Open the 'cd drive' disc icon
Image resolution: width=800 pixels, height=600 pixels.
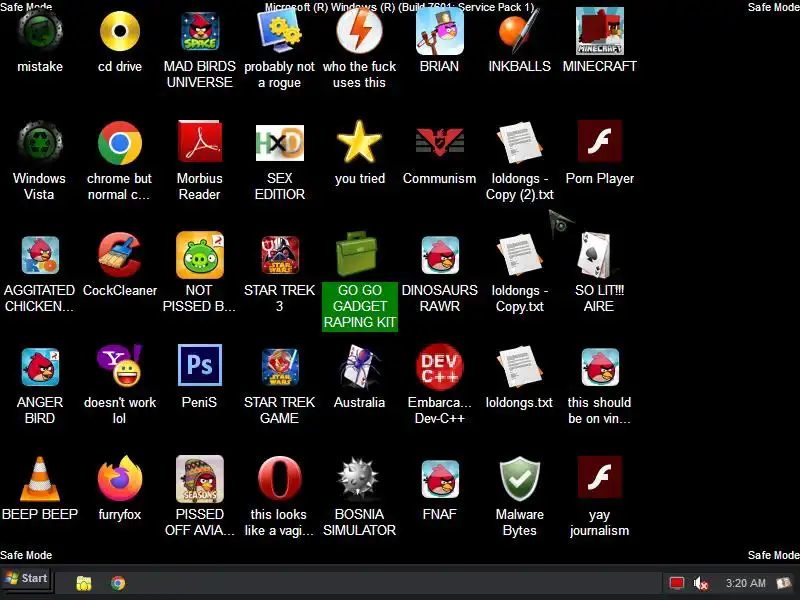pyautogui.click(x=120, y=32)
